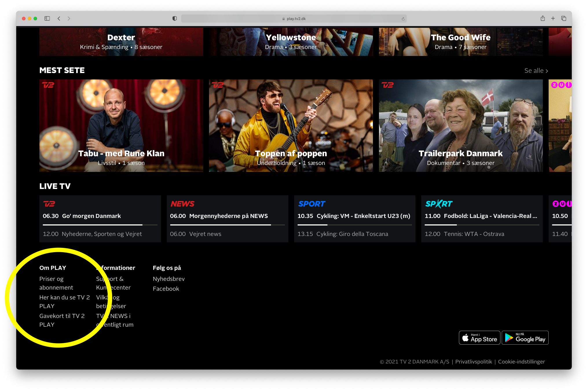Open Gavekort til TV 2 PLAY link
This screenshot has height=391, width=588.
coord(62,320)
